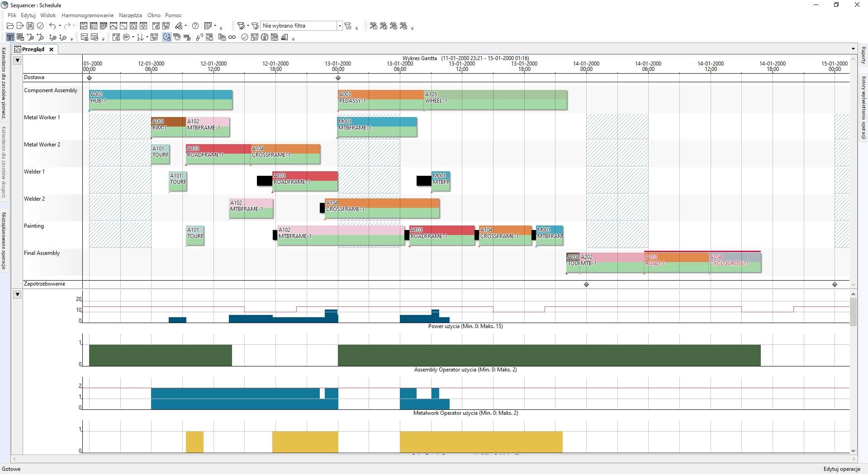This screenshot has height=474, width=868.
Task: Click the open folder icon in toolbar
Action: click(10, 26)
